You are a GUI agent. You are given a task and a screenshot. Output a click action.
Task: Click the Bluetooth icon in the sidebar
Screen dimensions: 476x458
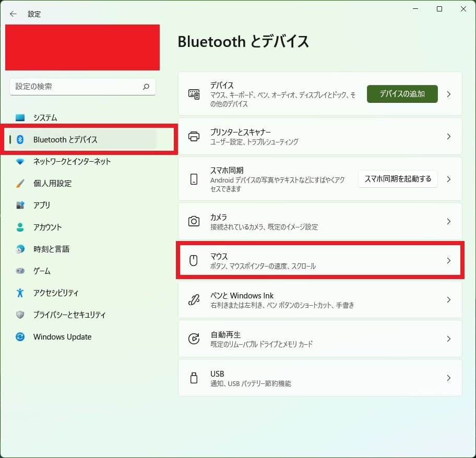[20, 139]
